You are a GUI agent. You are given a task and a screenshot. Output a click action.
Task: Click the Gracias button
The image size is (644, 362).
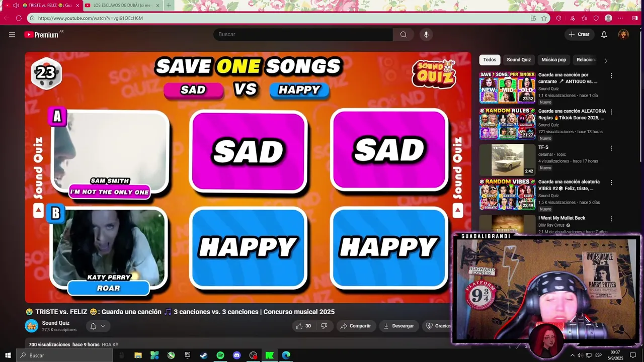438,326
